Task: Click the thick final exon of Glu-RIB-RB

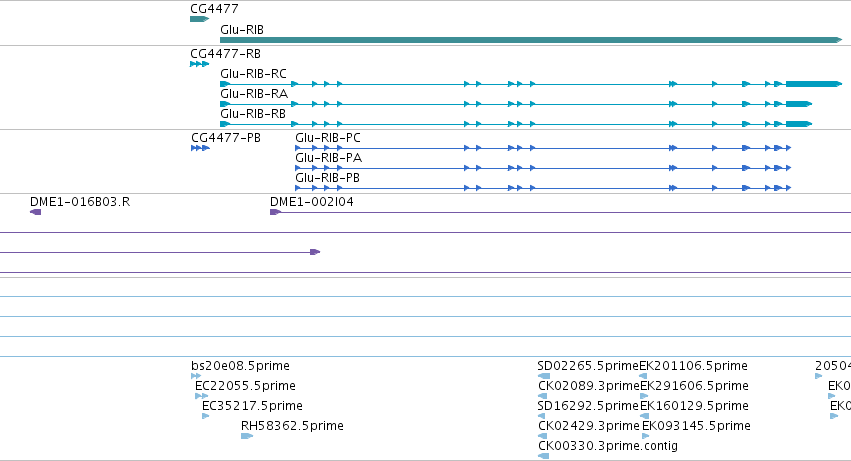Action: click(799, 124)
